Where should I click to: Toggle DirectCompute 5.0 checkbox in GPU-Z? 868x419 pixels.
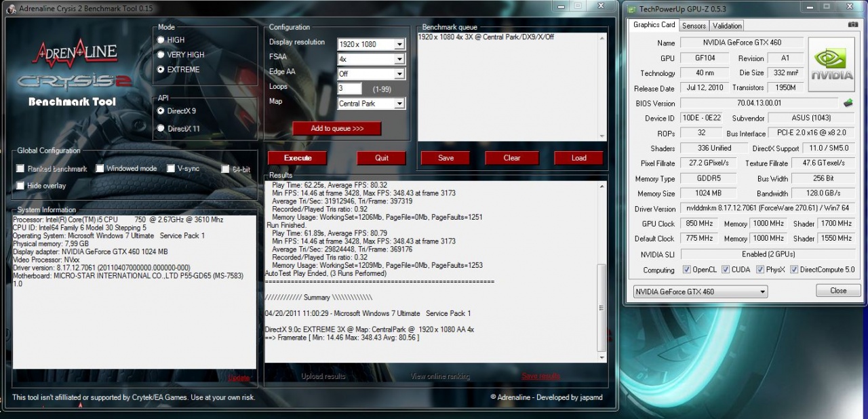tap(794, 270)
